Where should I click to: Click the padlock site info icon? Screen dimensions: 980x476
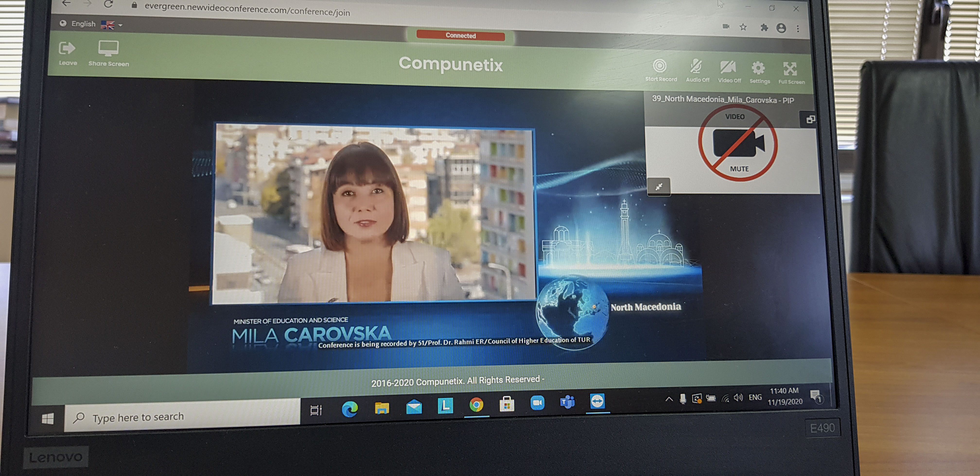(134, 5)
